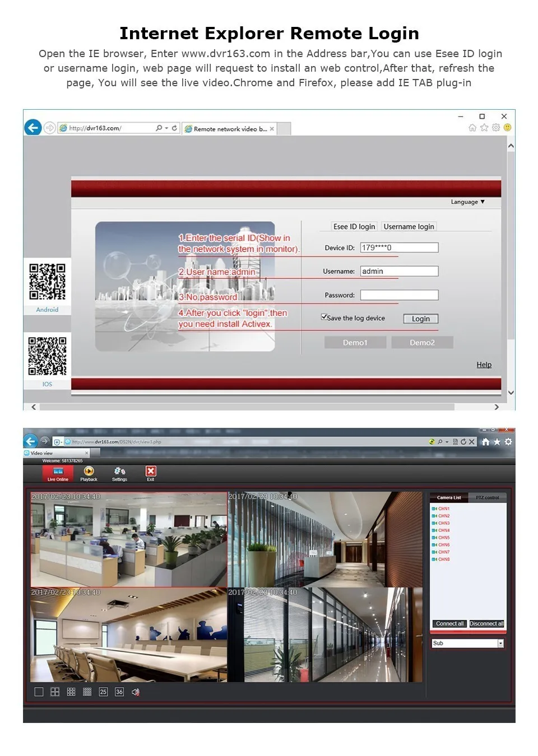Click the vertical scrollbar down arrow in the login page
The width and height of the screenshot is (538, 756).
511,393
